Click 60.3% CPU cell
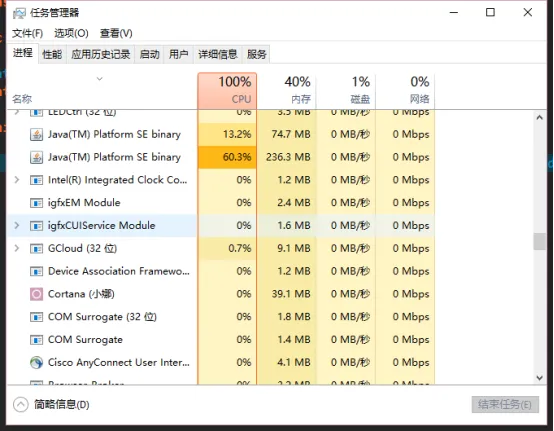 (x=227, y=157)
